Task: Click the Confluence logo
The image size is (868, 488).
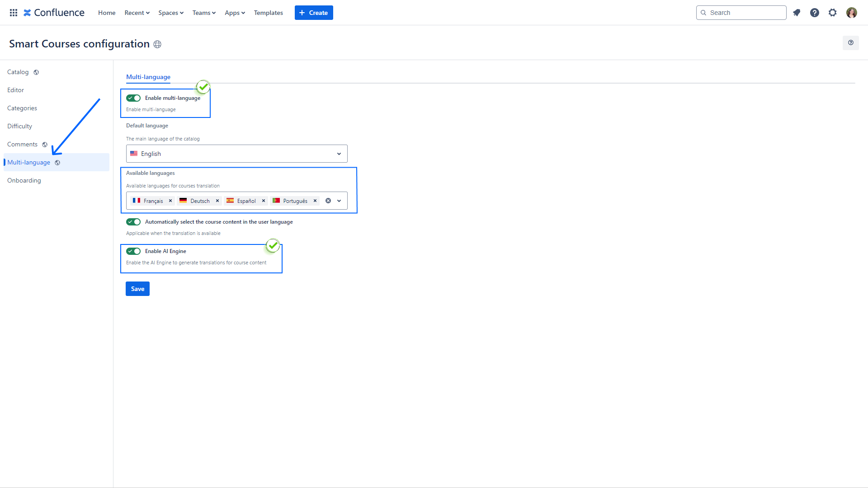Action: point(54,12)
